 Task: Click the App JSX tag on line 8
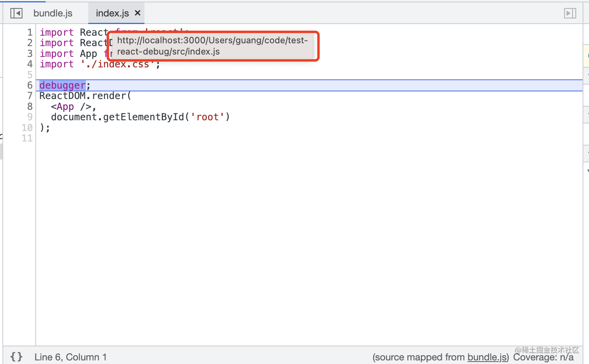click(x=65, y=107)
